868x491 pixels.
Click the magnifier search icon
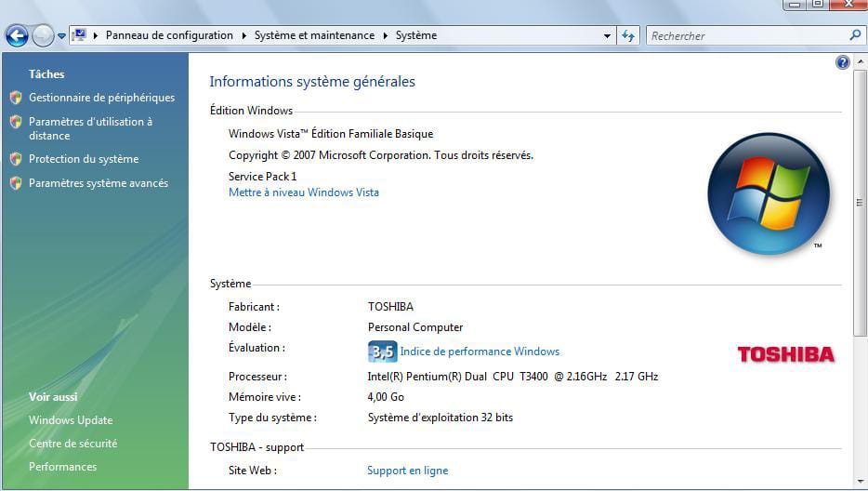point(855,35)
